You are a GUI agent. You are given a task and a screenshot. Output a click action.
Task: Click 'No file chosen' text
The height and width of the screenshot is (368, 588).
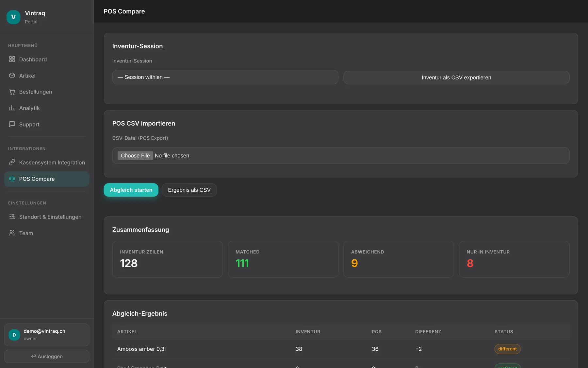(x=172, y=156)
